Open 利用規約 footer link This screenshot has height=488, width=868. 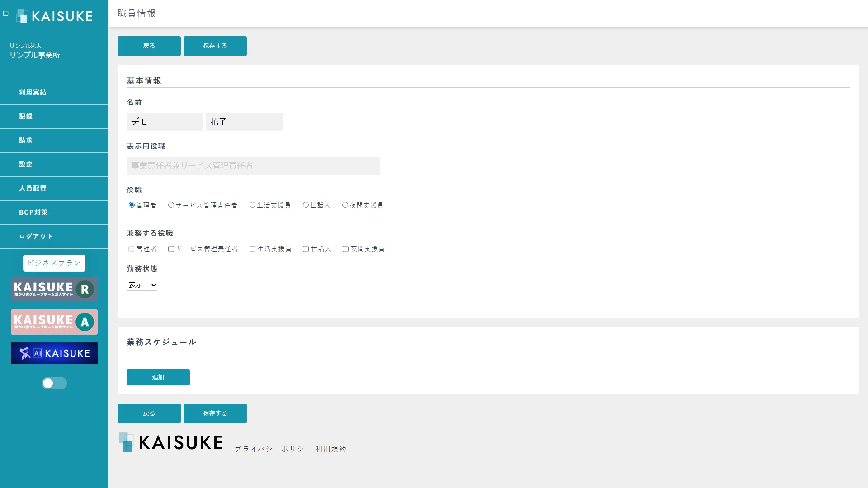[331, 449]
